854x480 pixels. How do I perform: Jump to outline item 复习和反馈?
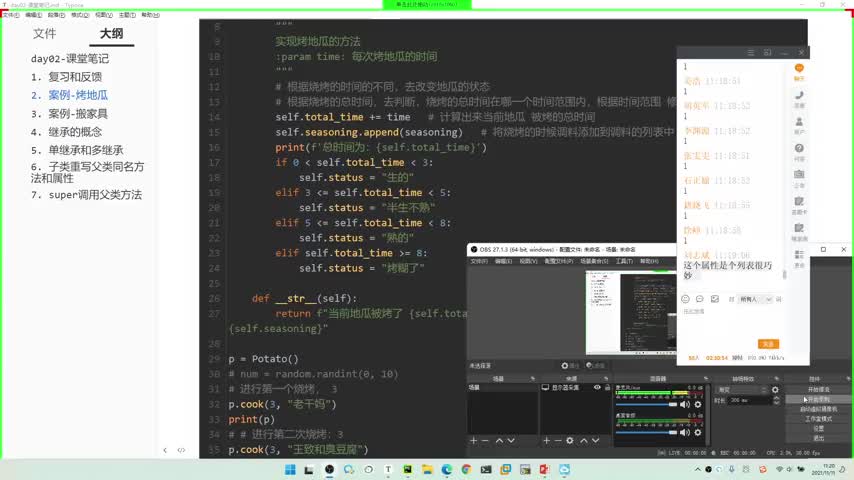coord(66,77)
